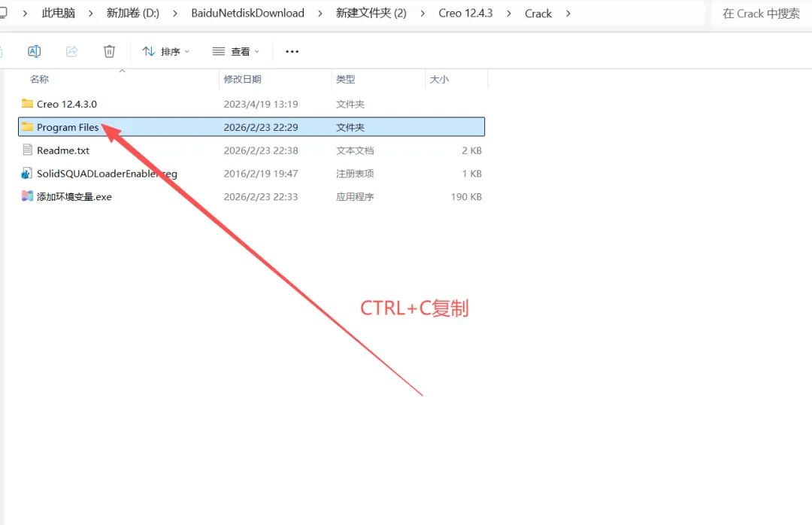Sort by the 修改日期 column header
This screenshot has height=525, width=812.
coord(242,79)
